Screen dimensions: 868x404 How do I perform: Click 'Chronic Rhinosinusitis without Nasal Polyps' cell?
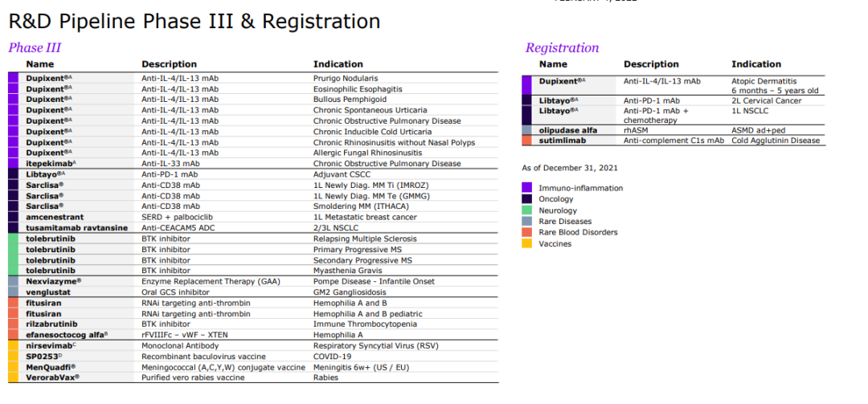pyautogui.click(x=394, y=142)
